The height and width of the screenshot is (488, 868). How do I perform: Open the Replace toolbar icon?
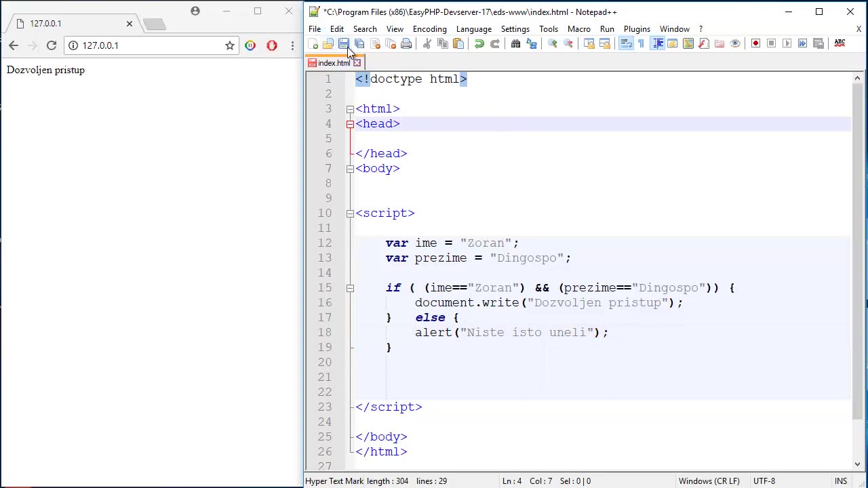(532, 43)
